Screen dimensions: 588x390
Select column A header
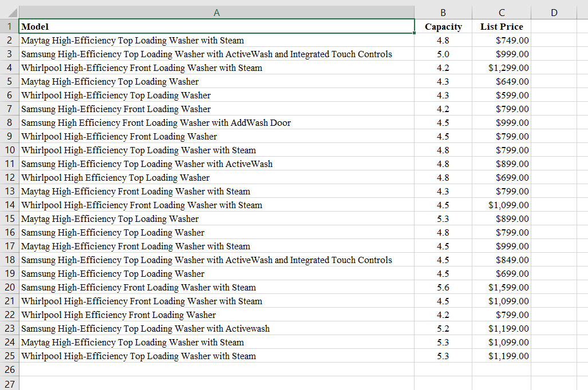click(216, 13)
